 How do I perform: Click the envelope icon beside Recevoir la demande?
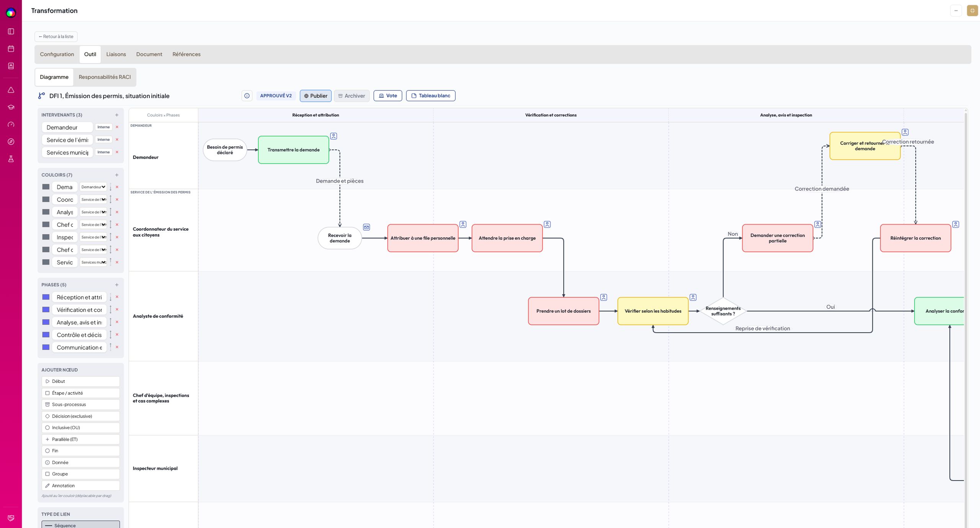[x=367, y=227]
